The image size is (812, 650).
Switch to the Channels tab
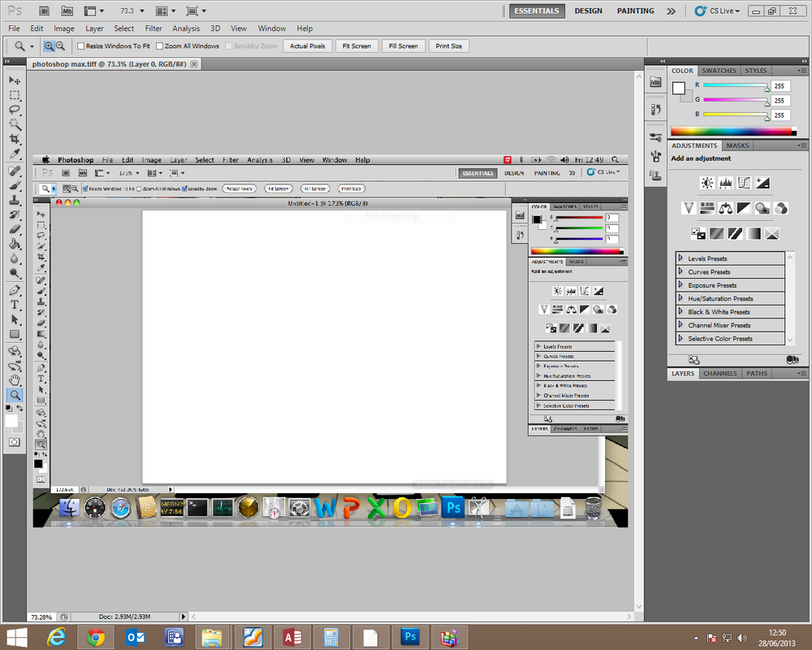tap(719, 373)
